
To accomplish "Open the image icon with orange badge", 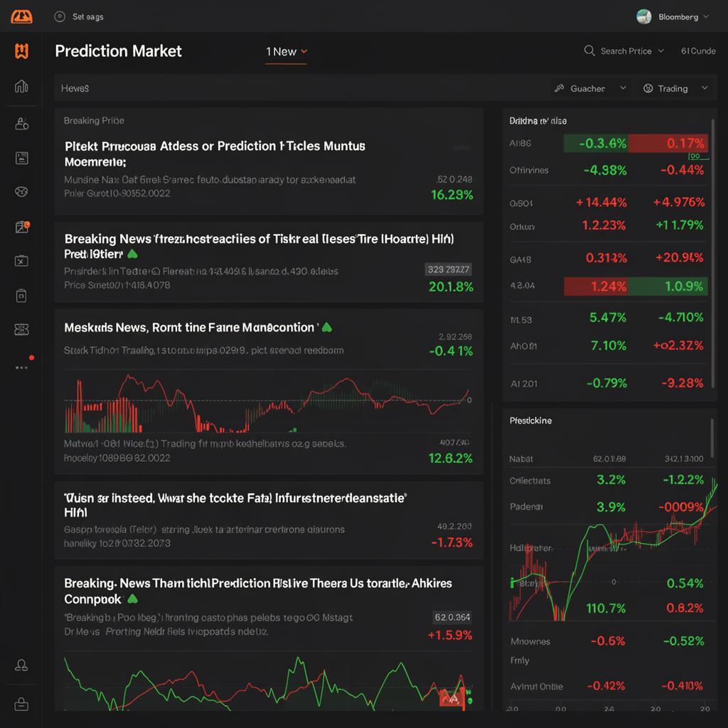I will [22, 227].
